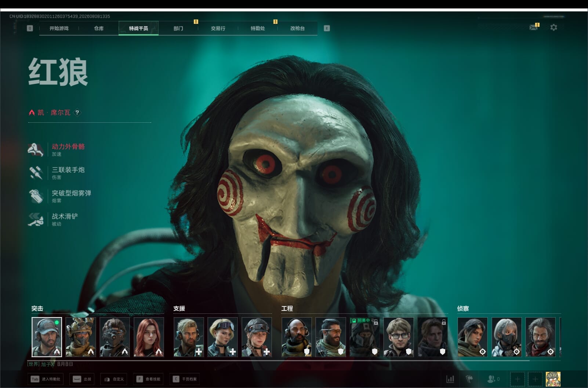Viewport: 588px width, 388px height.
Task: Select the capped assault operator with green dot
Action: [x=47, y=337]
